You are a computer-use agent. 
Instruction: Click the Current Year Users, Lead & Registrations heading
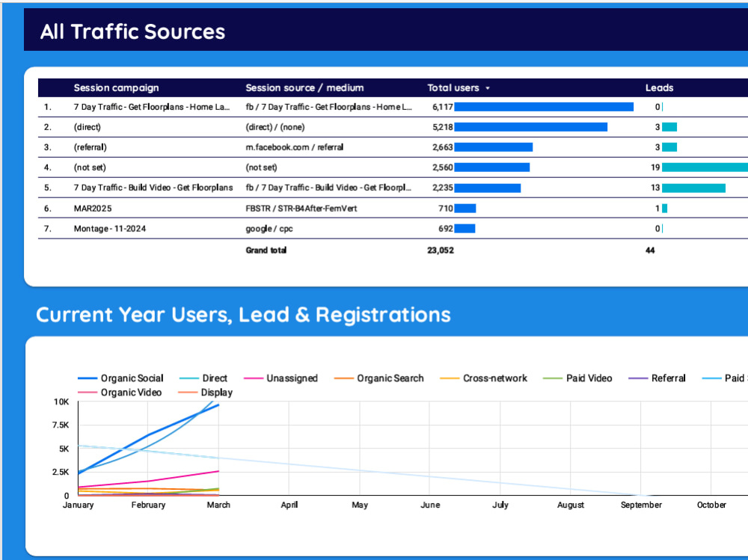[x=243, y=315]
